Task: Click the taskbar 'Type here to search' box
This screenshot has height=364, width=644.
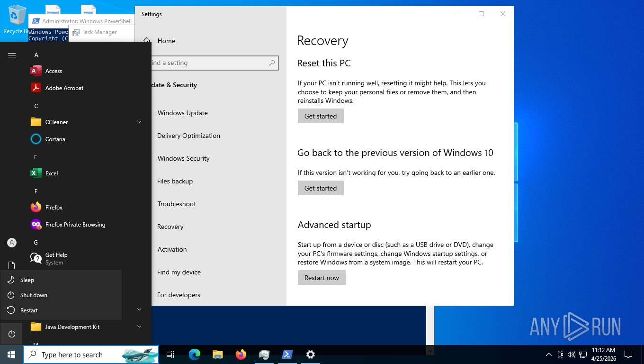Action: click(91, 355)
